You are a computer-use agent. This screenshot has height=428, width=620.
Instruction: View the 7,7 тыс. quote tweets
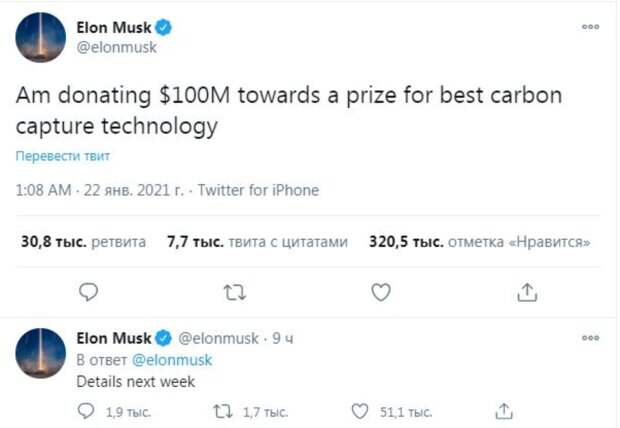tap(257, 241)
